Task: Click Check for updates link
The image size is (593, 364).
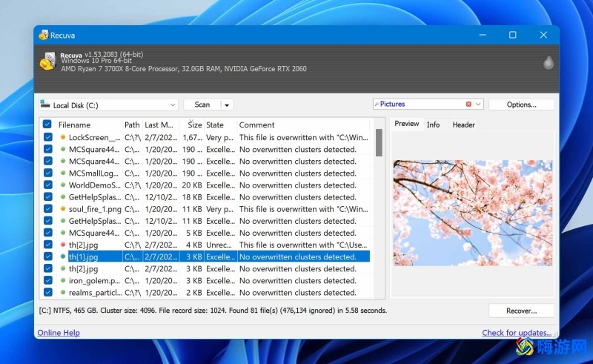Action: [517, 333]
